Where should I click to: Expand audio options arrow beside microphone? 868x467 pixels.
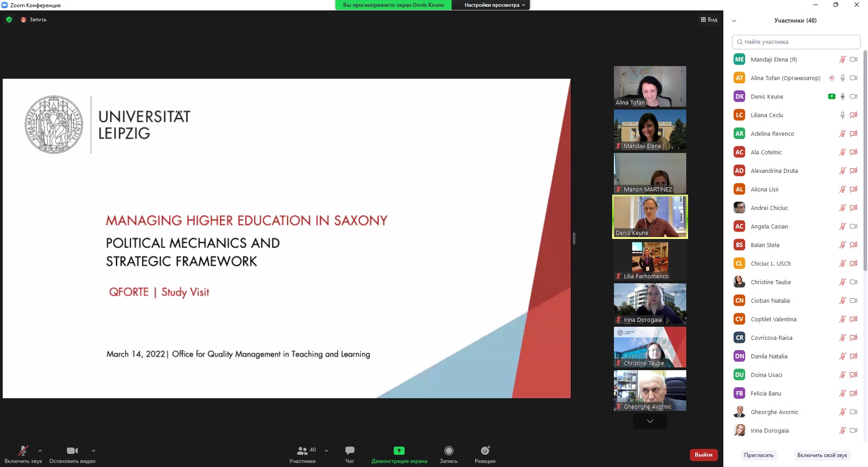pyautogui.click(x=40, y=451)
